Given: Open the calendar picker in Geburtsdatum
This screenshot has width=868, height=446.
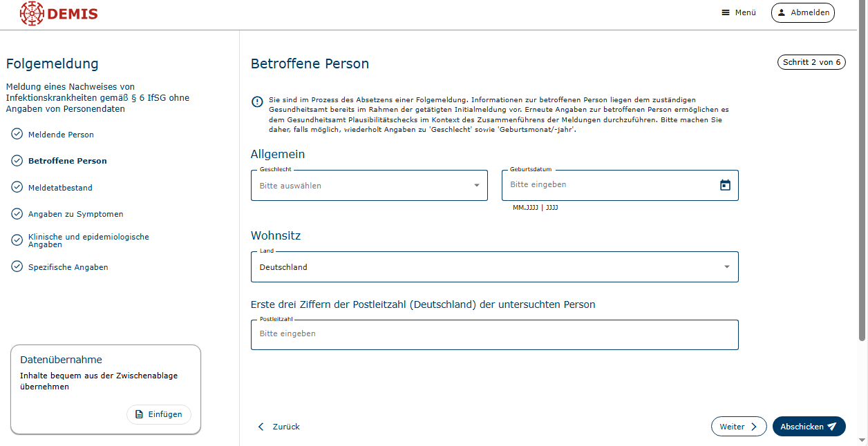Looking at the screenshot, I should coord(725,185).
